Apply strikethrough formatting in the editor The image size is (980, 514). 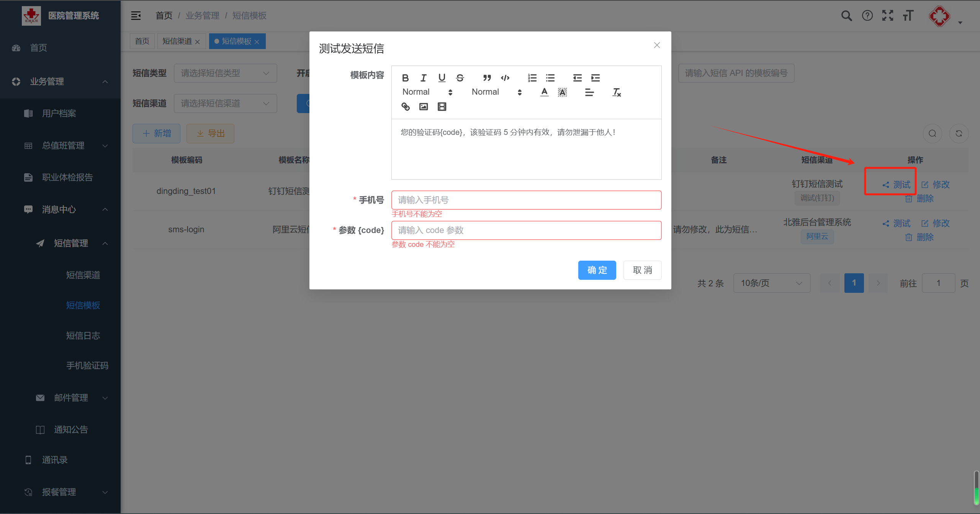(460, 78)
